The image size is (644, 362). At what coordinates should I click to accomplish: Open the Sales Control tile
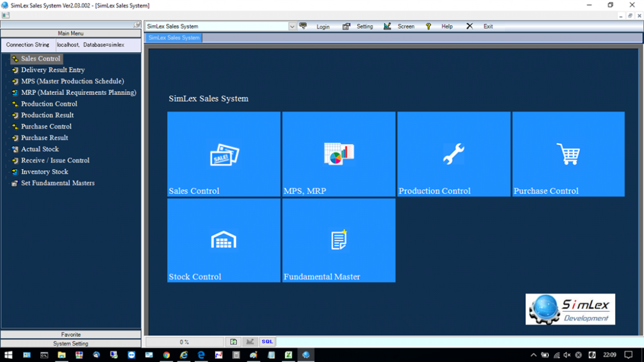pos(224,154)
